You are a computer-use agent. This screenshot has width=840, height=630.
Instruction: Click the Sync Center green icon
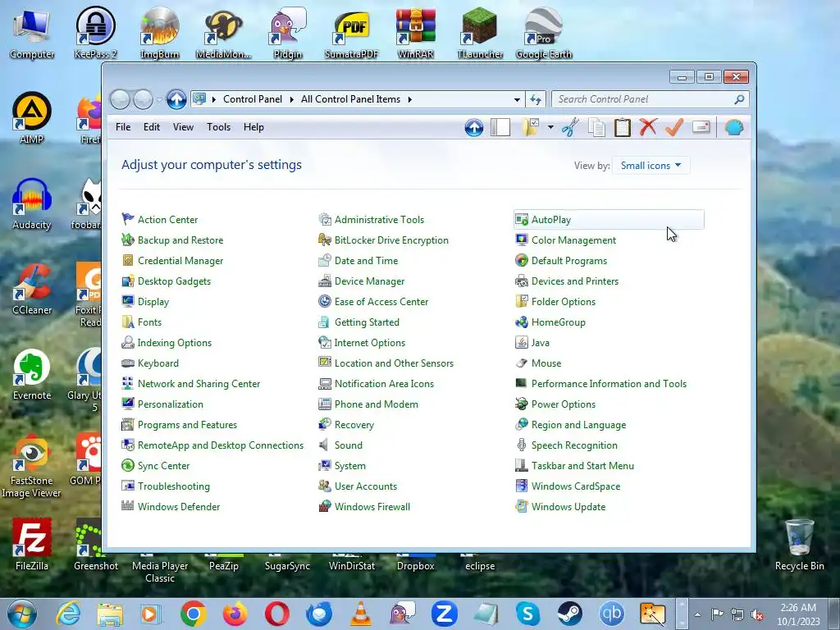tap(127, 466)
